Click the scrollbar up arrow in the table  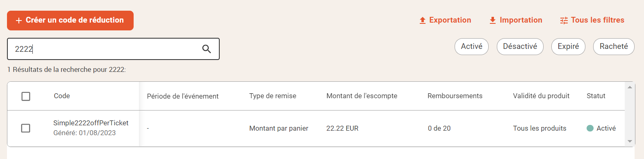click(x=630, y=87)
